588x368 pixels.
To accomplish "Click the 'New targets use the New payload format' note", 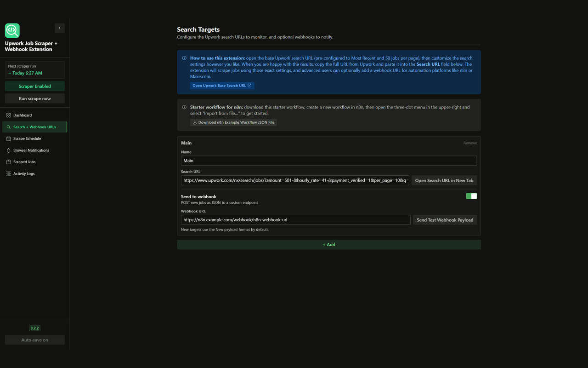I will 225,230.
